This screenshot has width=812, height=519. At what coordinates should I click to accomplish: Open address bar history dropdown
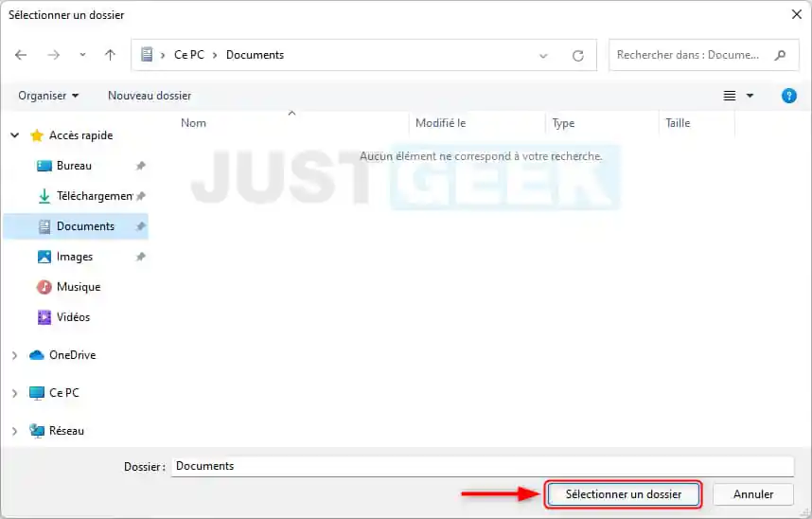(x=543, y=56)
